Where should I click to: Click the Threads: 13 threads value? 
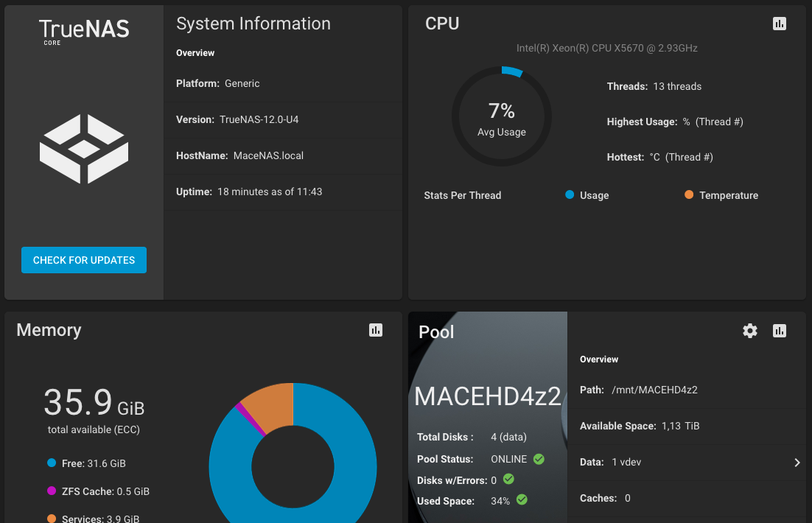[677, 86]
